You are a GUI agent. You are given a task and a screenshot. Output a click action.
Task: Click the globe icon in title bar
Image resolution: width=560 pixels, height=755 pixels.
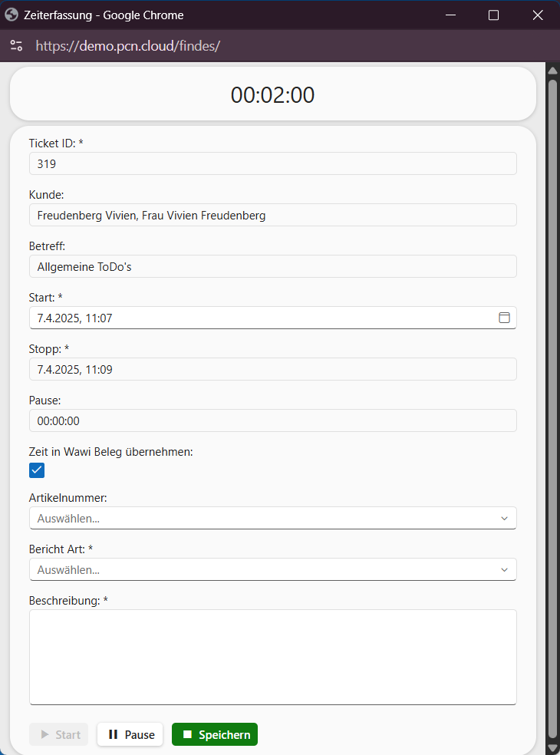[x=12, y=15]
